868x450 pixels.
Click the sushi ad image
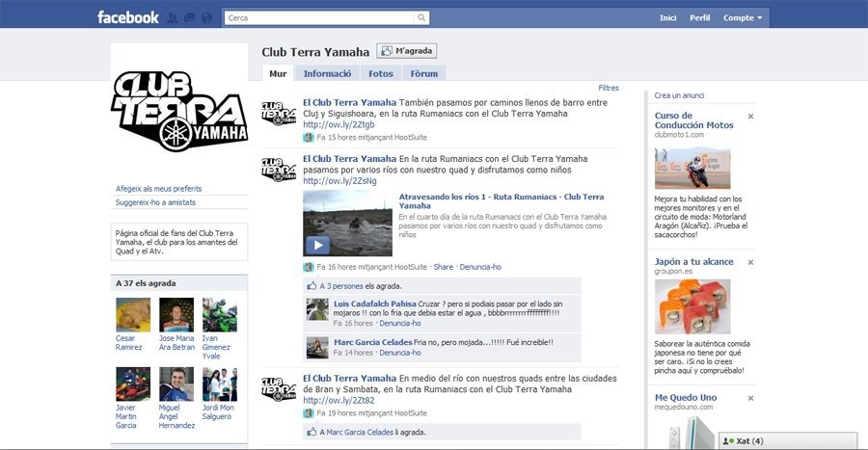click(x=692, y=306)
